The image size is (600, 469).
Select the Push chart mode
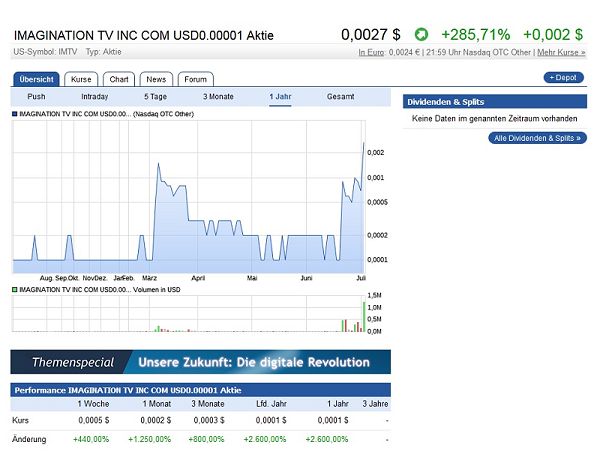37,97
